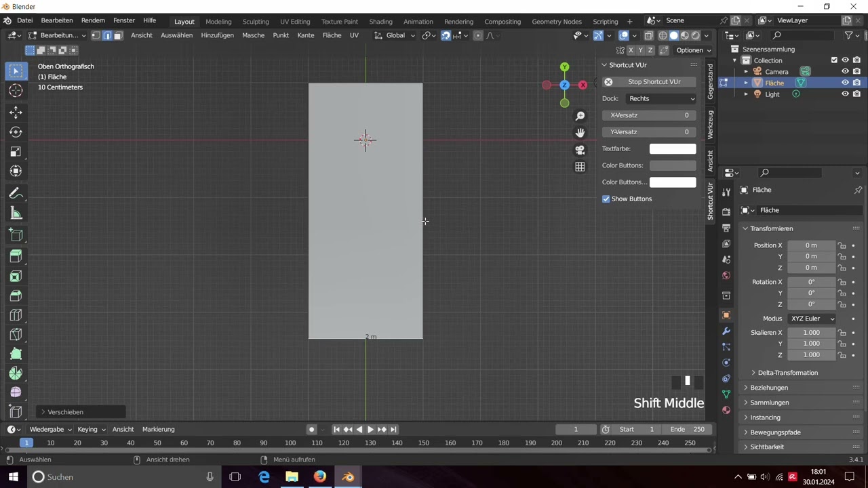Screen dimensions: 868x488
Task: Open the Masche menu in viewport header
Action: coord(253,35)
